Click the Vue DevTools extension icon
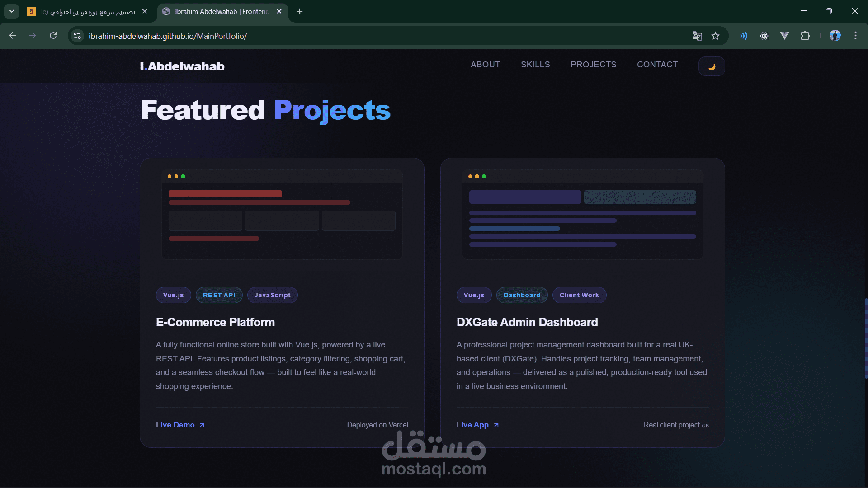Viewport: 868px width, 488px height. click(784, 36)
